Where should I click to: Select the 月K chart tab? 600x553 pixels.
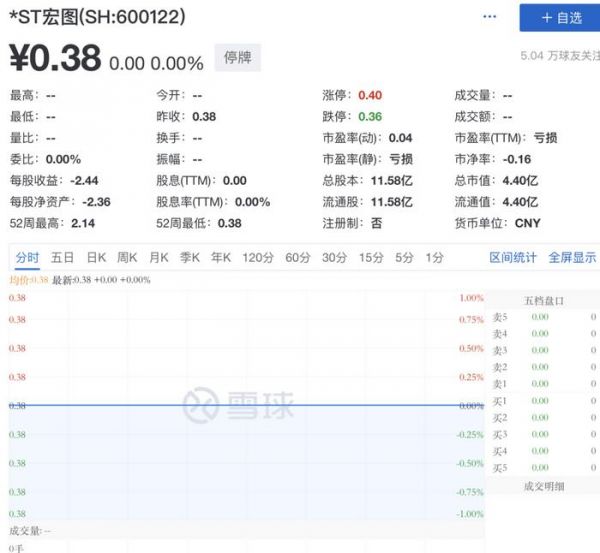pyautogui.click(x=159, y=258)
